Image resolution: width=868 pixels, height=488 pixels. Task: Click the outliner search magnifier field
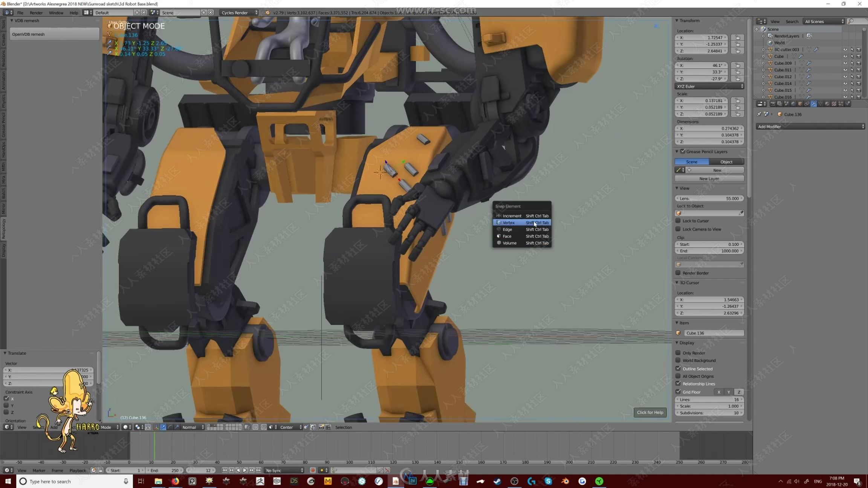[857, 21]
